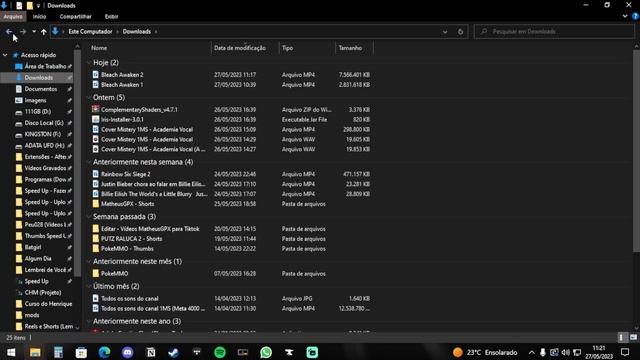The image size is (640, 360).
Task: Select Iris-Installer-3.0.1 jar file icon
Action: tap(96, 119)
